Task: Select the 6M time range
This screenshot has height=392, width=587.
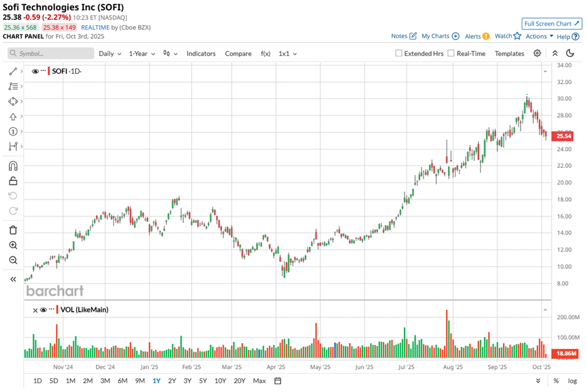Action: click(x=122, y=381)
